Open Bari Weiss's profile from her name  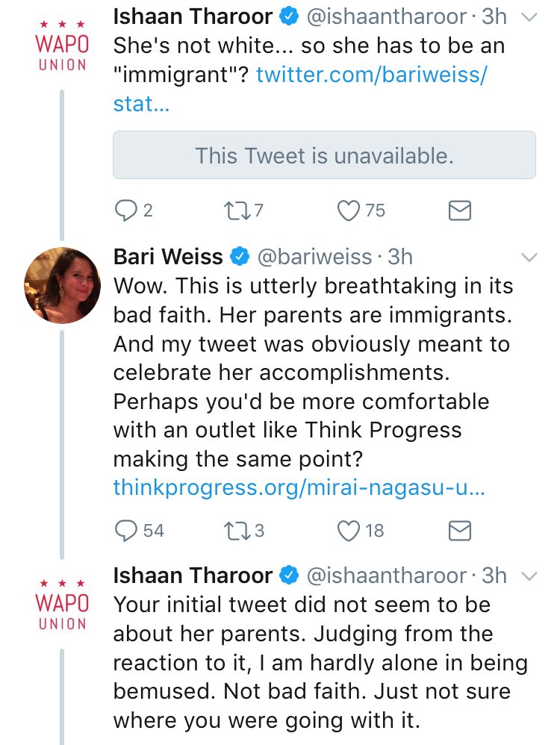click(168, 257)
